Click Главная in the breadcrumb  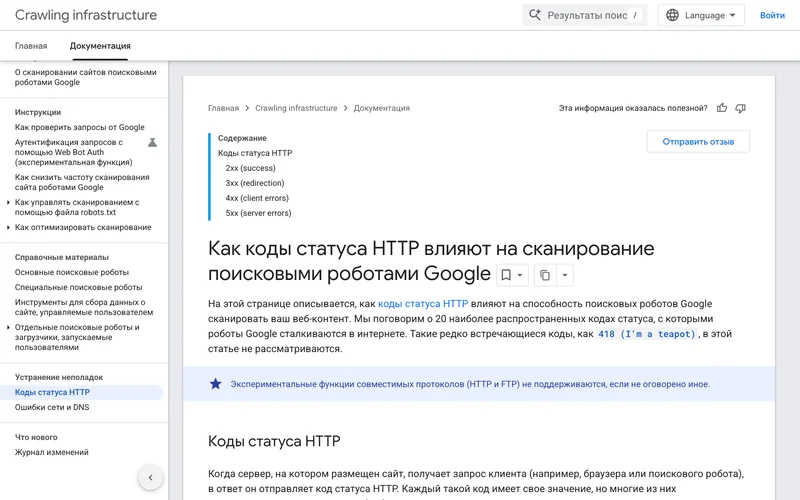(x=223, y=108)
